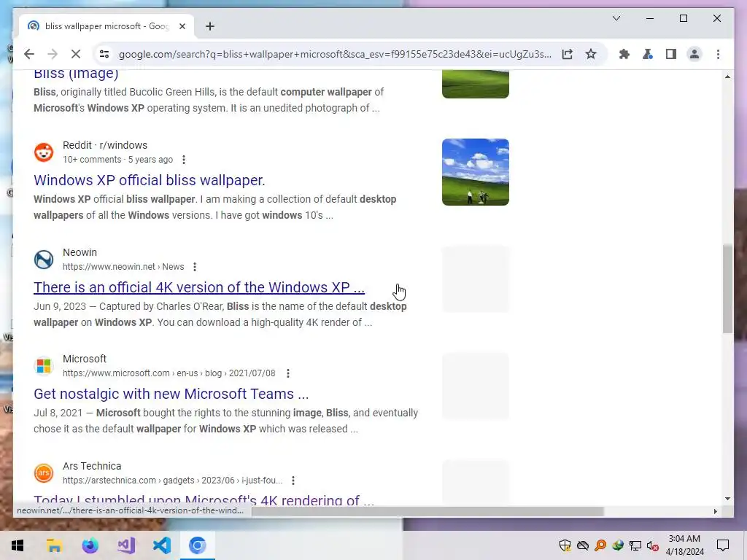Share this page icon

coord(567,54)
